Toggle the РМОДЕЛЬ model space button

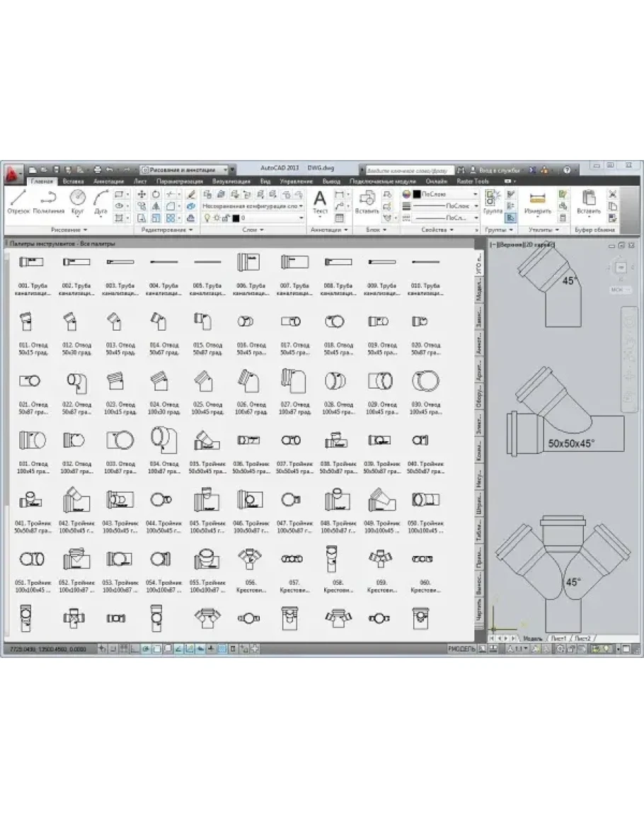coord(462,648)
